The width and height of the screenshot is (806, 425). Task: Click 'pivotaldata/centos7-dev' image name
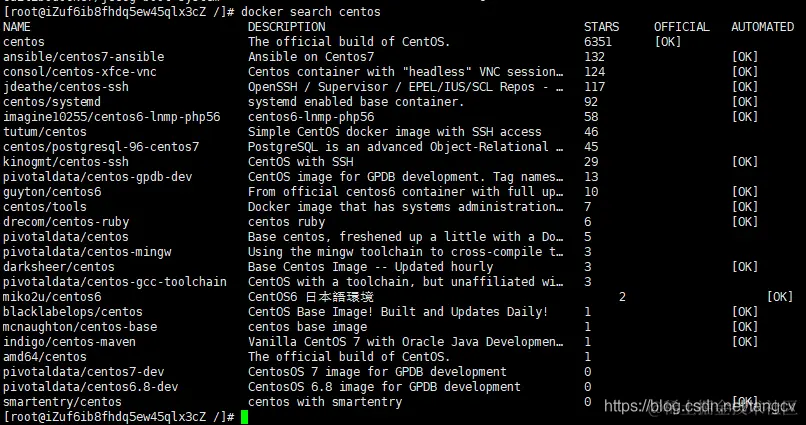click(84, 372)
